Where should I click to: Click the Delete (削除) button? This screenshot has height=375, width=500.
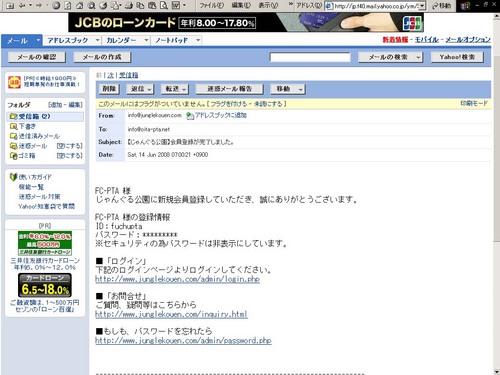109,89
